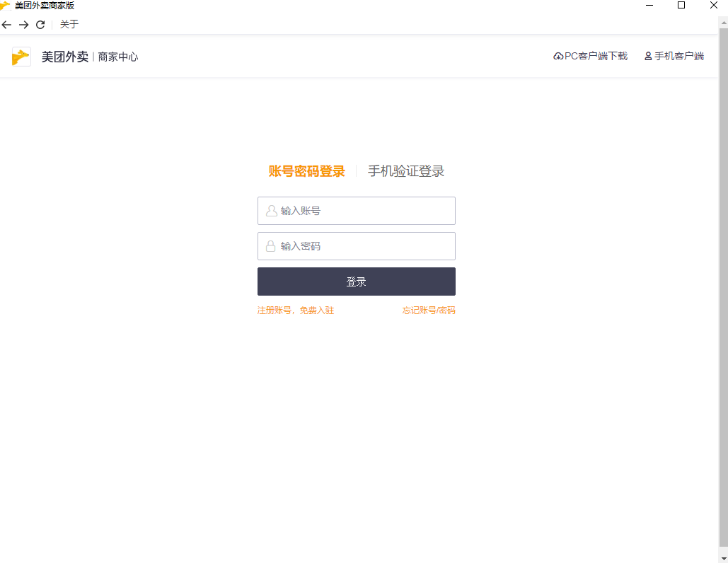728x563 pixels.
Task: Click the person icon beside 手机客户端
Action: tap(648, 56)
